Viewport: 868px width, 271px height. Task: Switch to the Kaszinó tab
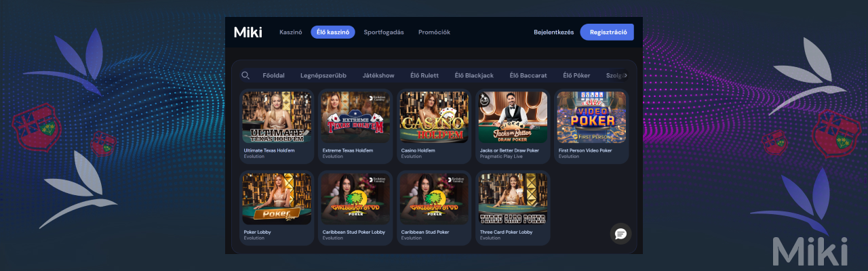point(291,32)
